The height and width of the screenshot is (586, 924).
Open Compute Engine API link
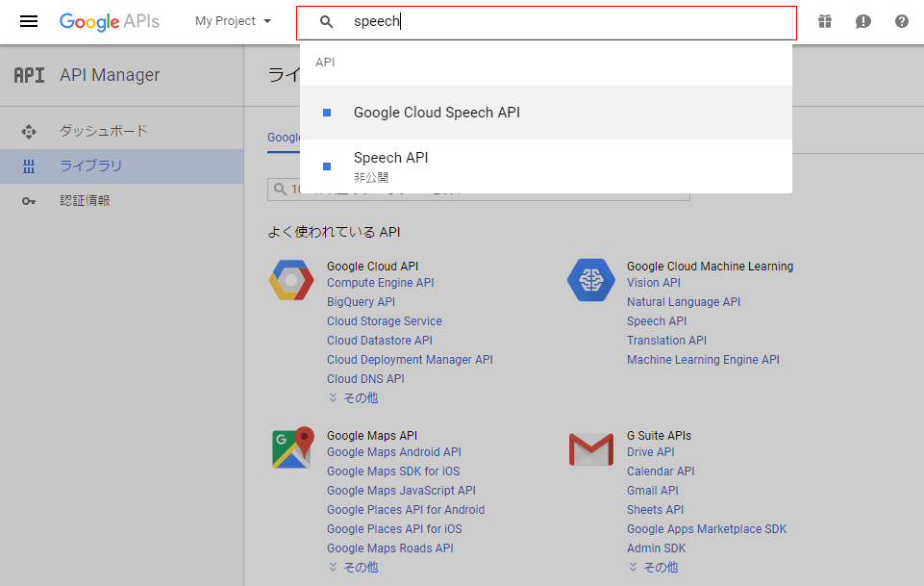coord(381,283)
